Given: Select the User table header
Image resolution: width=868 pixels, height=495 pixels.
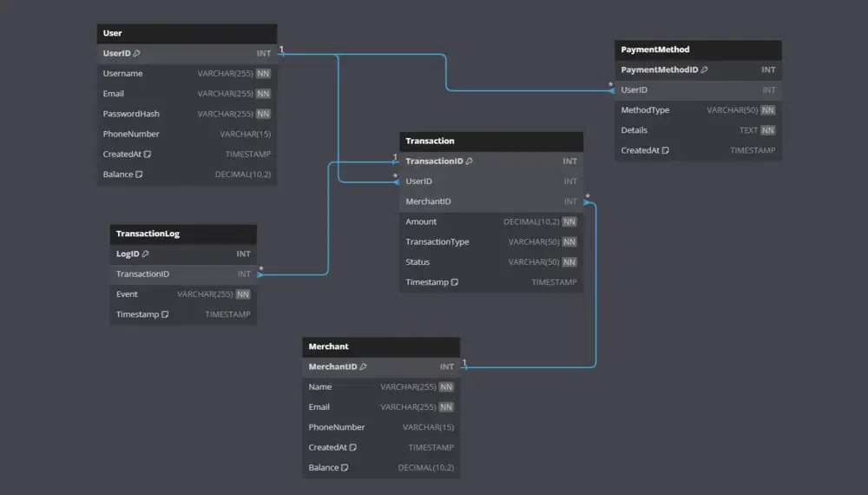Looking at the screenshot, I should click(x=187, y=34).
